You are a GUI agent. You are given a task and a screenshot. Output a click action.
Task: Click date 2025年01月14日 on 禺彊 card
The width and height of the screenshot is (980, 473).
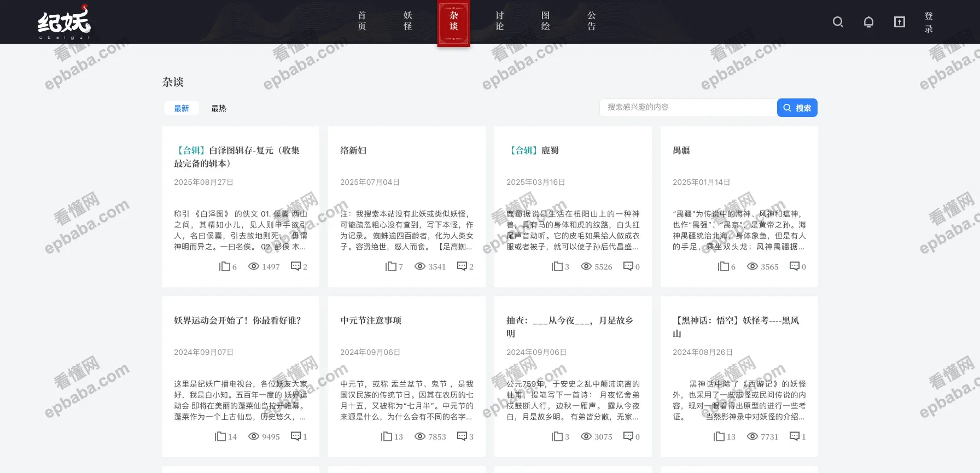pos(702,182)
